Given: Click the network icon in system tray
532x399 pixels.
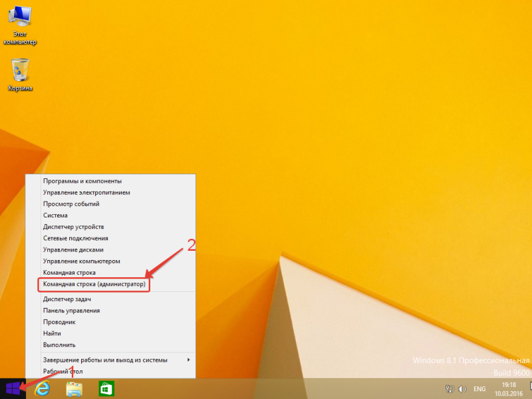Looking at the screenshot, I should point(449,388).
